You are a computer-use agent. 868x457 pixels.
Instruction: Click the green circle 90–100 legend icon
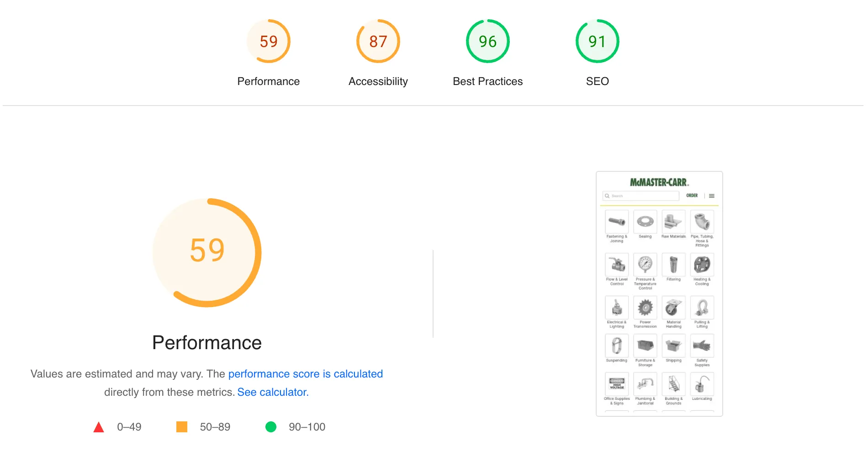271,427
